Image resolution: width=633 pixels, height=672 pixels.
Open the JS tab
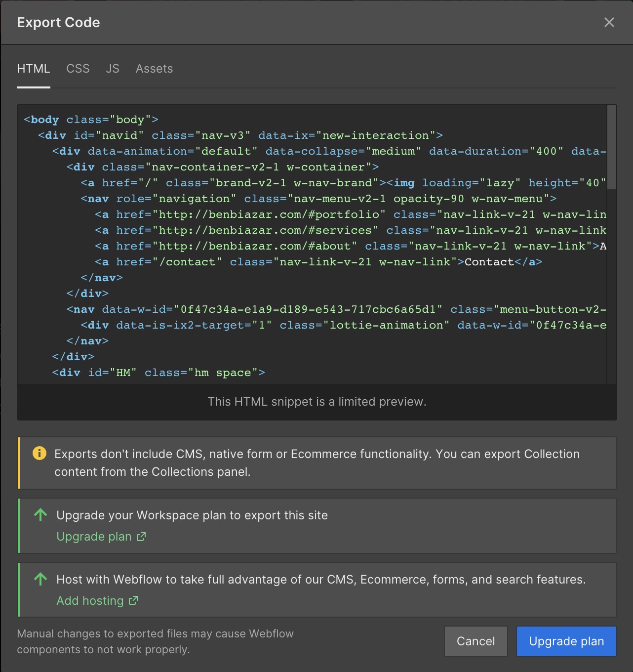pos(113,69)
